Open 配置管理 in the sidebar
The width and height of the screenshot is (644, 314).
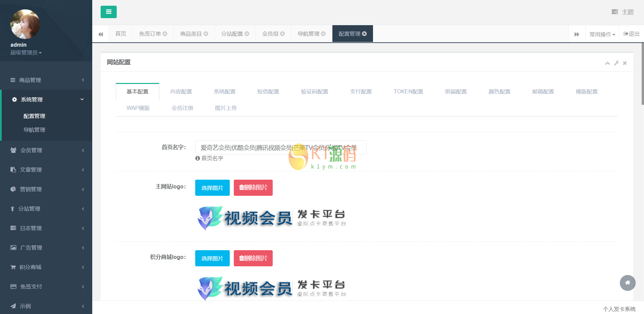click(x=34, y=116)
